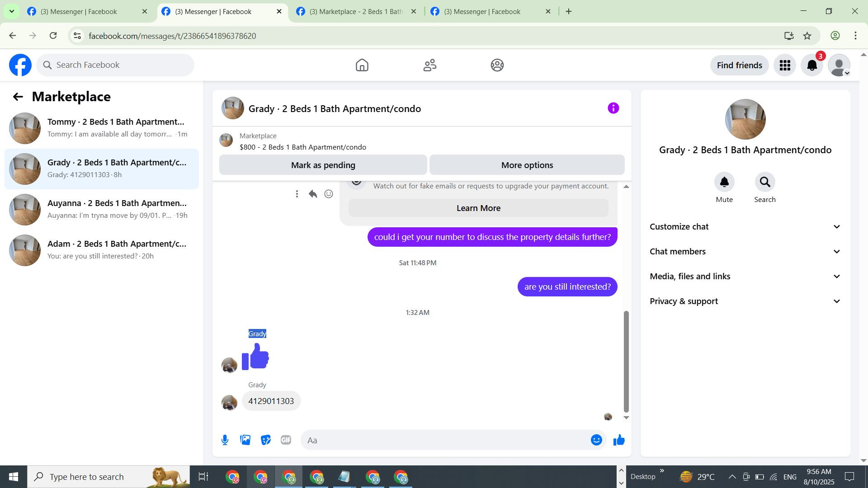Switch to first Messenger browser tab
This screenshot has height=488, width=868.
click(88, 11)
